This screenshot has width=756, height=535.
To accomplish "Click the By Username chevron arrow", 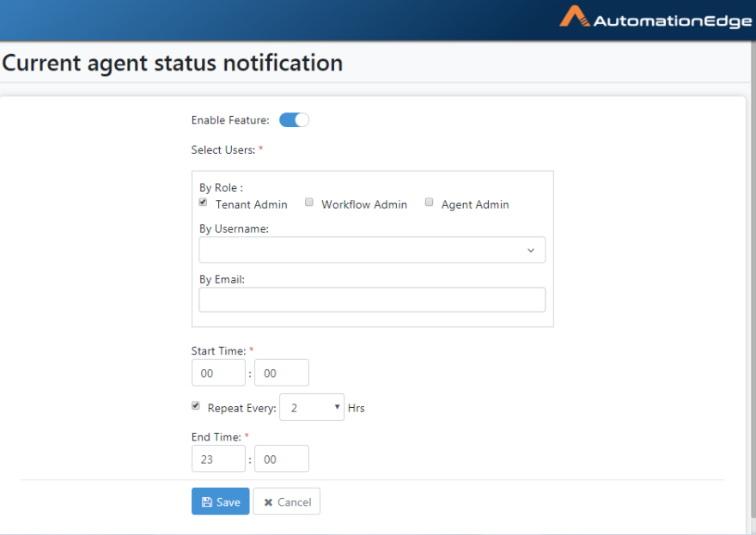I will click(x=531, y=250).
